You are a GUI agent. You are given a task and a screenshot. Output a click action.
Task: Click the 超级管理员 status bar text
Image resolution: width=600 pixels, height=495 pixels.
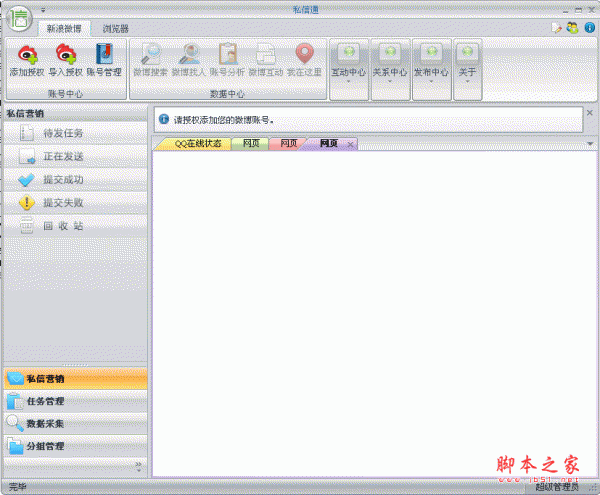(557, 487)
